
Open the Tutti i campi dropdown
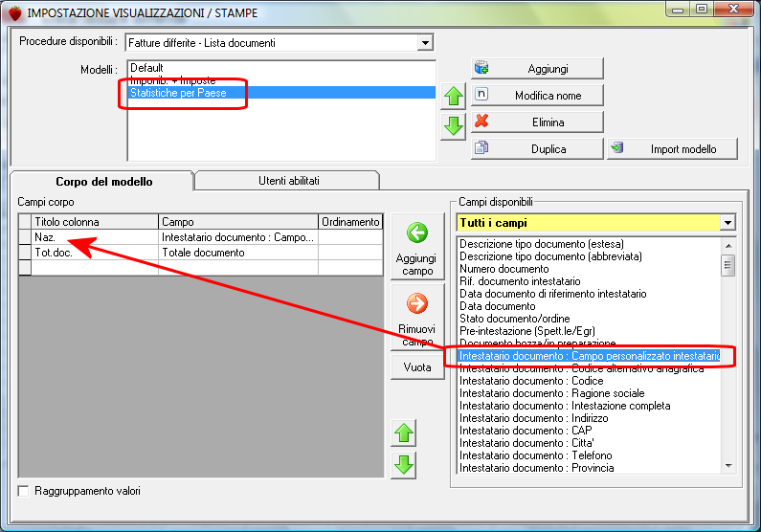[x=727, y=223]
